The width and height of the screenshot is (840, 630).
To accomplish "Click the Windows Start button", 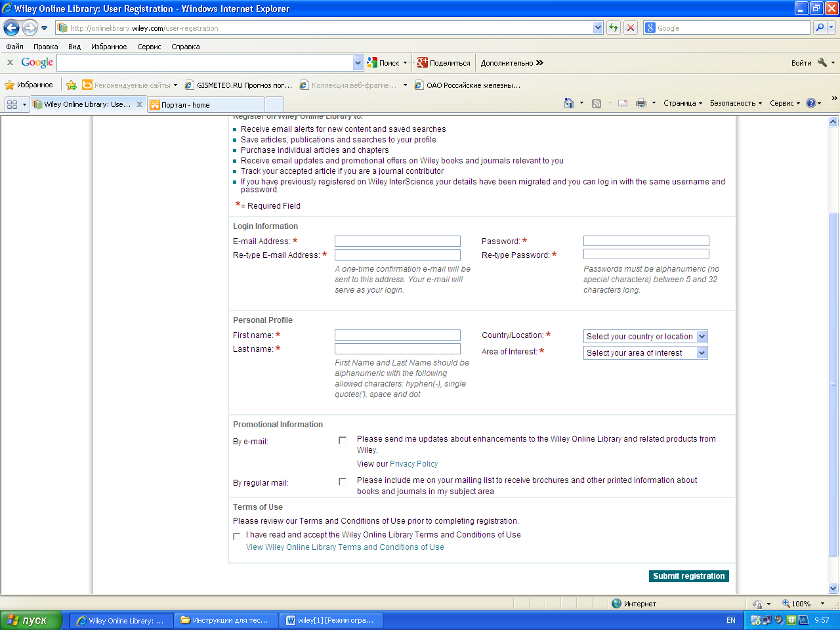I will (31, 620).
